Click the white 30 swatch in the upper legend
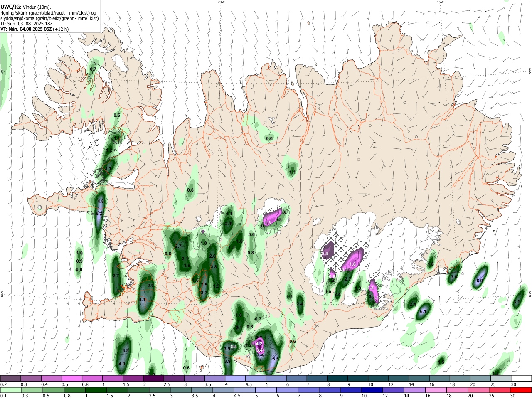Screen dimensions: 532x399 (x=521, y=378)
